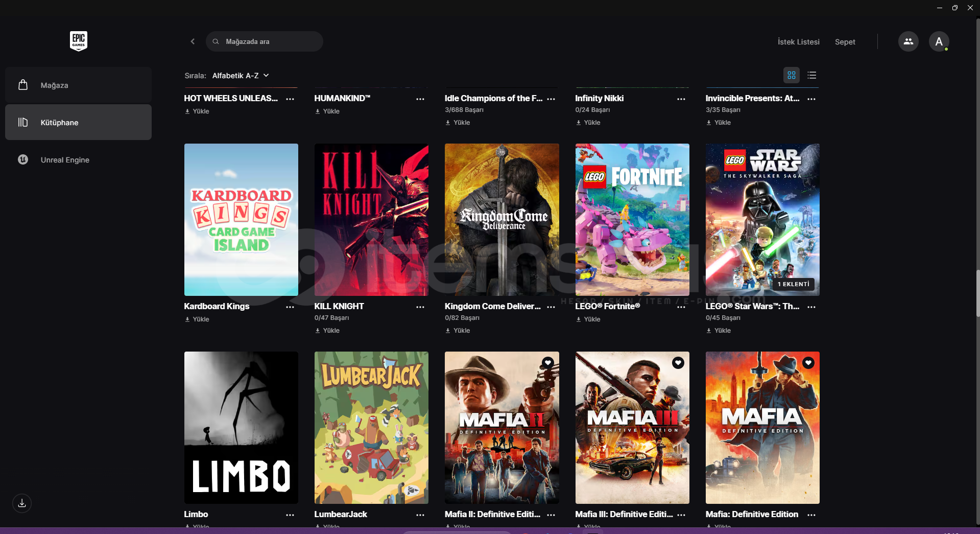Open the Kardboard Kings cover art

click(x=241, y=220)
